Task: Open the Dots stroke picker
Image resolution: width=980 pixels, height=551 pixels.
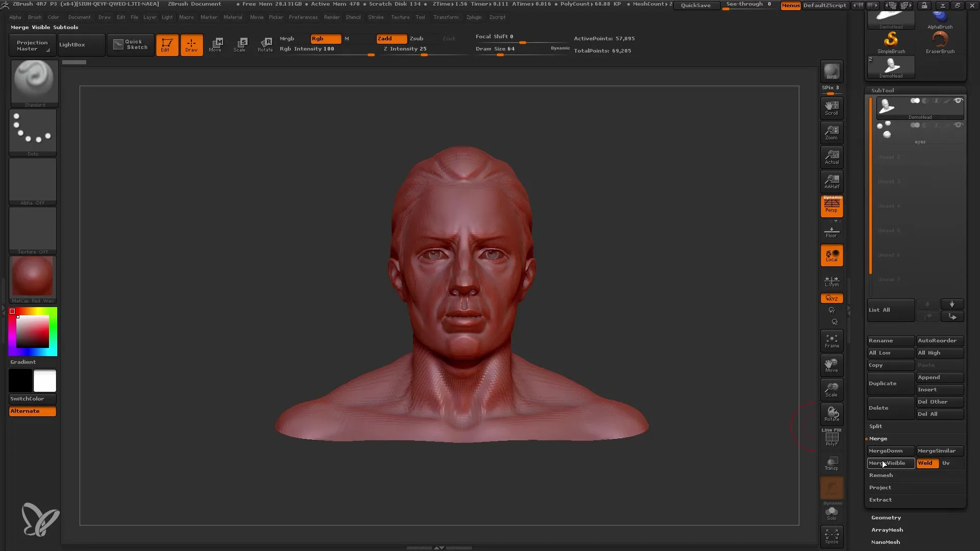Action: [x=33, y=133]
